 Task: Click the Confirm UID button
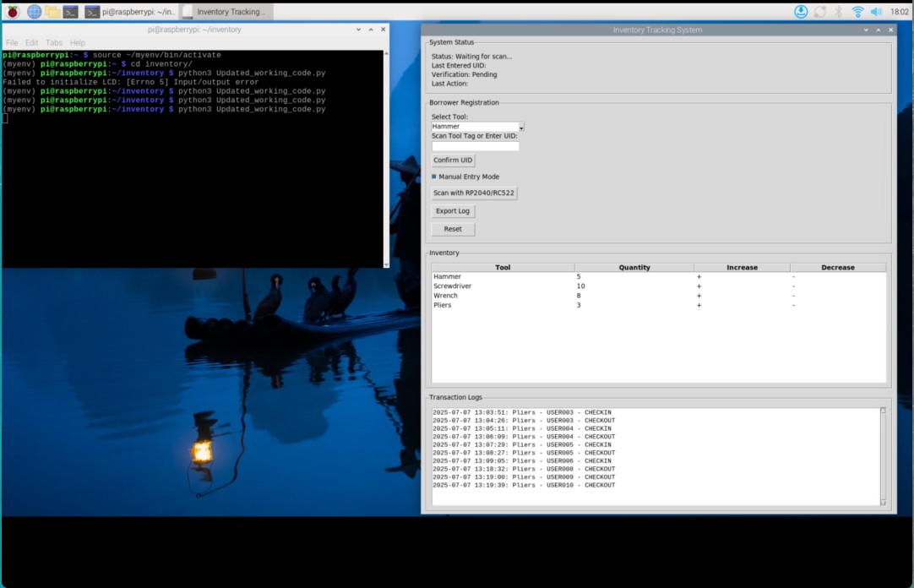[453, 161]
